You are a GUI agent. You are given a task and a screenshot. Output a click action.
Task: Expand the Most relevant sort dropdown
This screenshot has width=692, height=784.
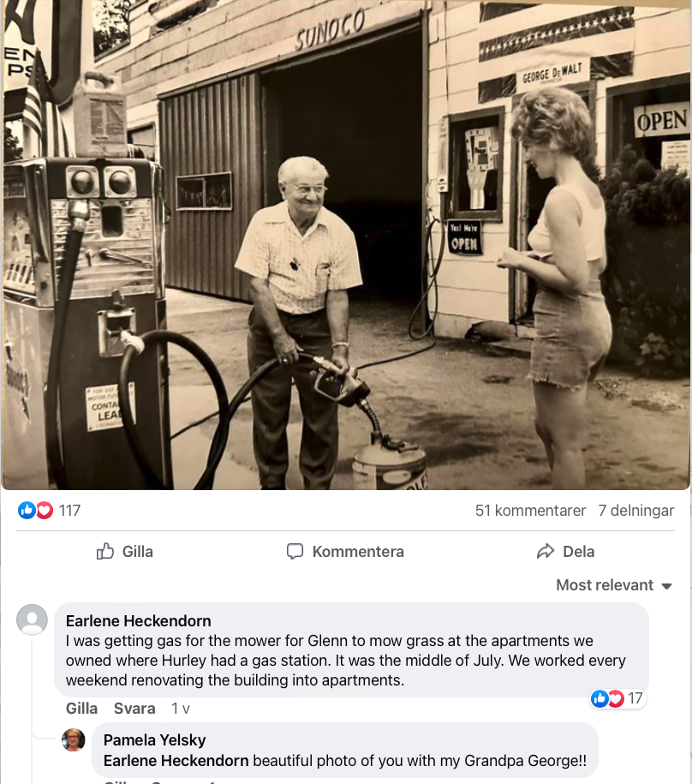[614, 585]
